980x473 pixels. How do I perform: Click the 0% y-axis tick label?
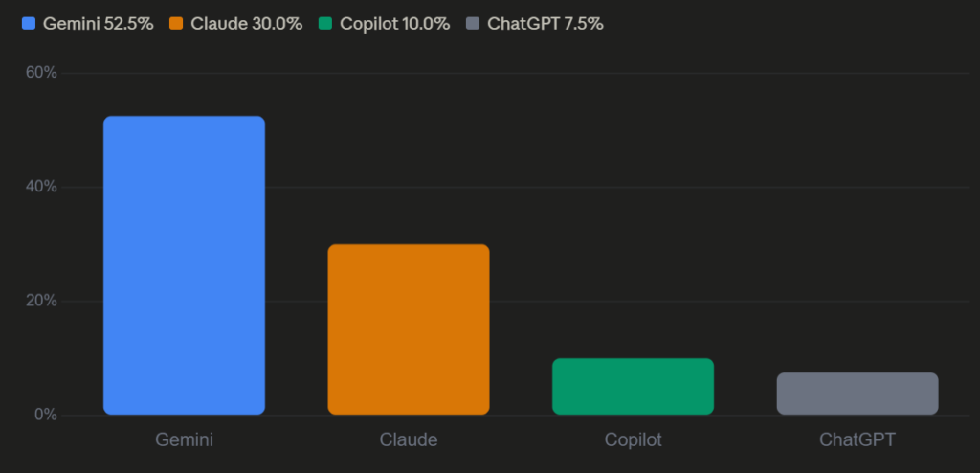coord(46,416)
